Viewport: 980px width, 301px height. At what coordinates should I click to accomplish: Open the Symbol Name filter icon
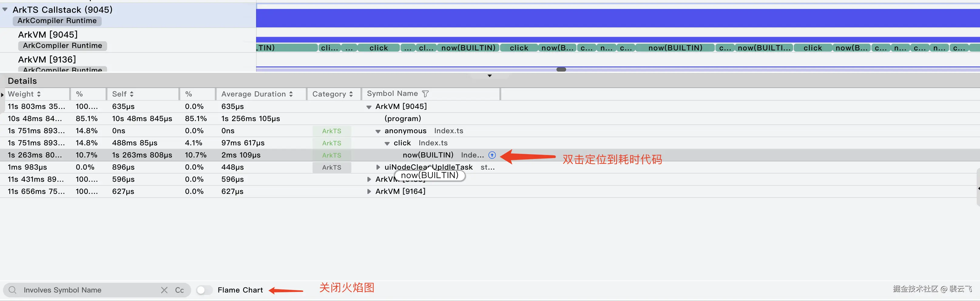pos(425,94)
